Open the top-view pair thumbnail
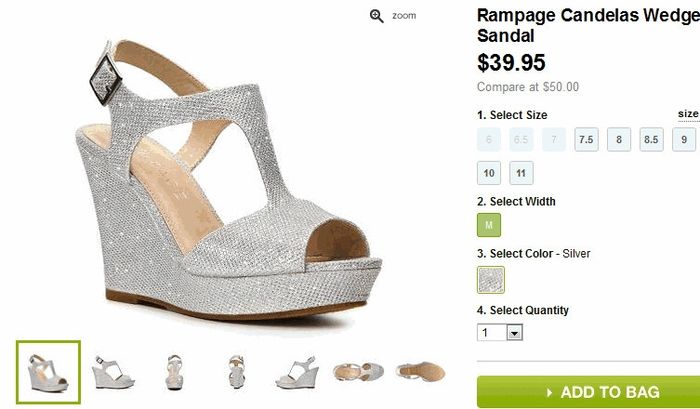700x409 pixels. click(x=358, y=371)
